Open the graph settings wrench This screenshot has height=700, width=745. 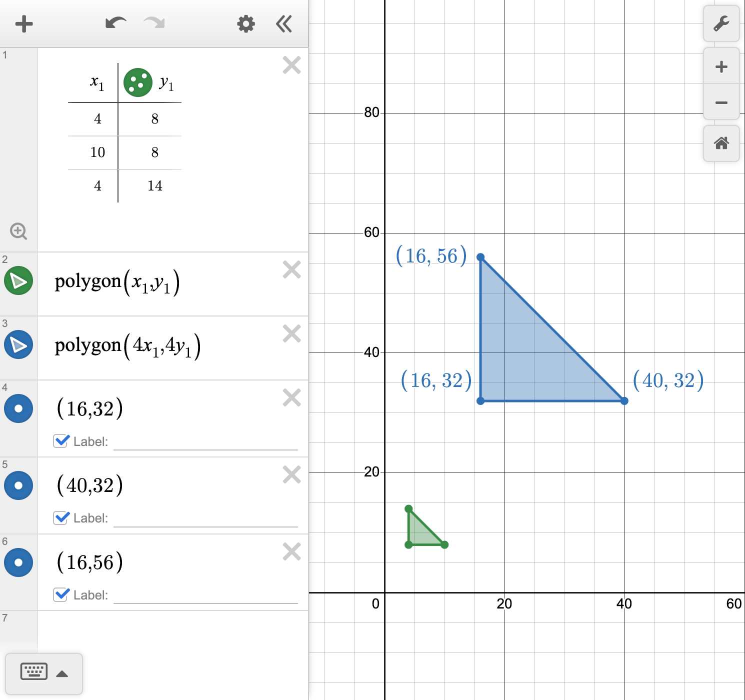(x=721, y=23)
